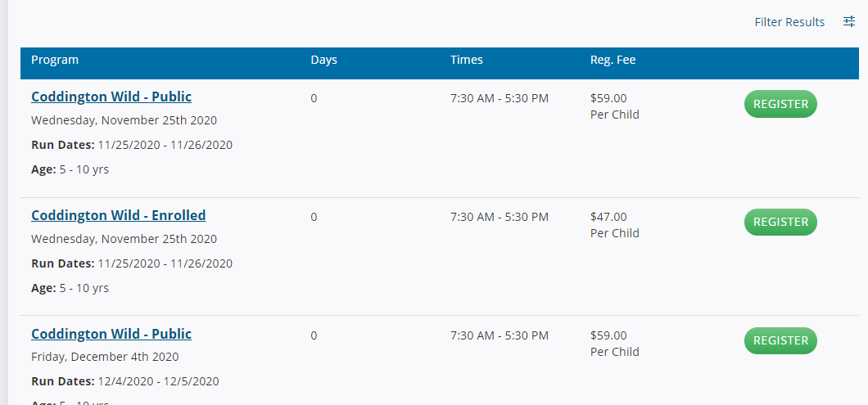Click the Filter Results label

(789, 22)
